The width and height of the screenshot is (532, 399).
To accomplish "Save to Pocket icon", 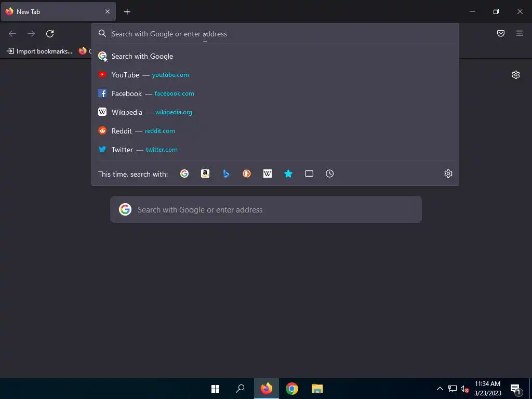I will pos(501,33).
